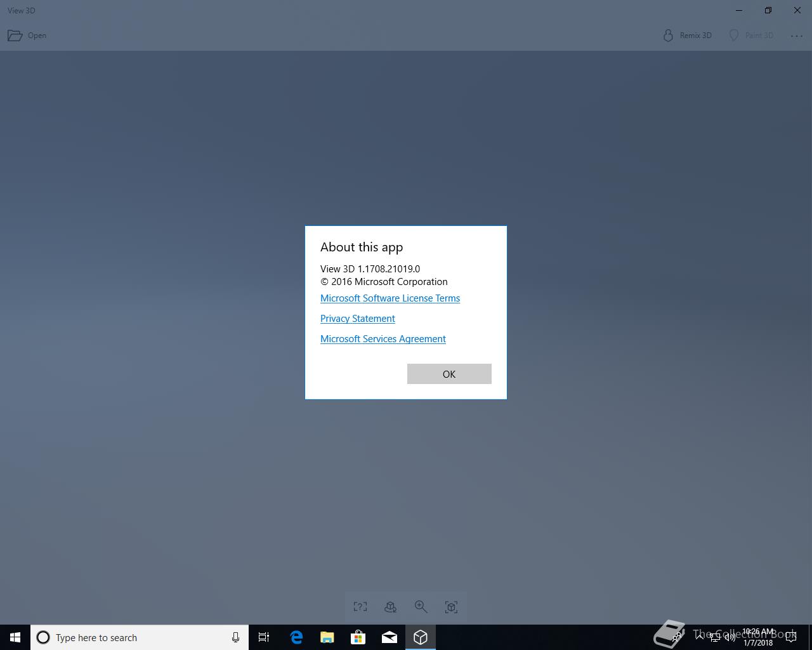Minimize the View 3D window
812x650 pixels.
point(739,10)
